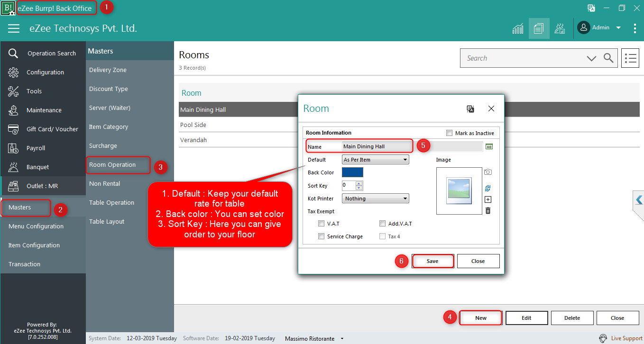Increase the Sort Key value

359,183
